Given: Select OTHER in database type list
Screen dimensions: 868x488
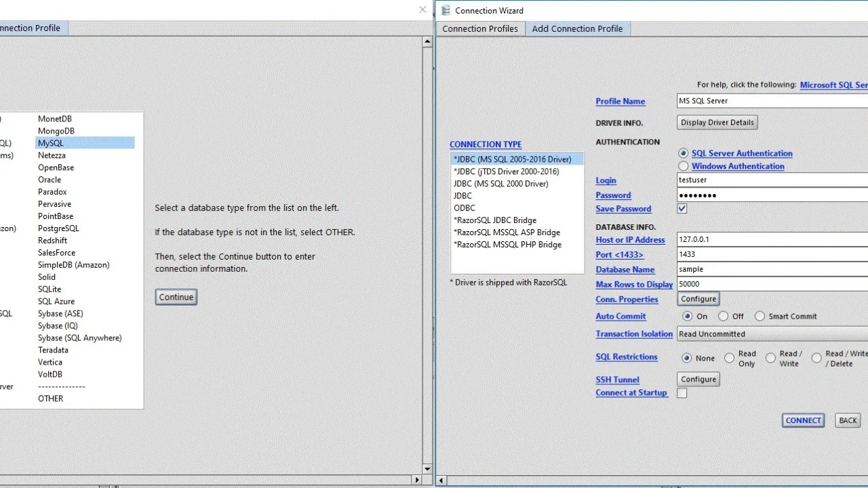Looking at the screenshot, I should [x=85, y=399].
